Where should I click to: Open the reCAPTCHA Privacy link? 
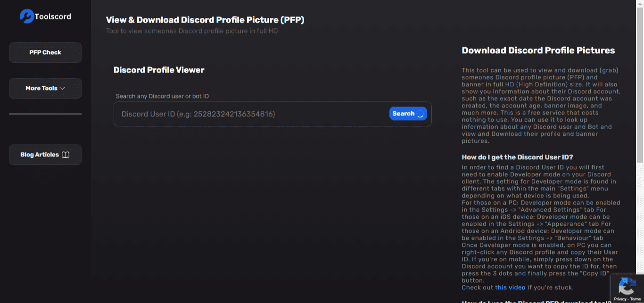(619, 299)
